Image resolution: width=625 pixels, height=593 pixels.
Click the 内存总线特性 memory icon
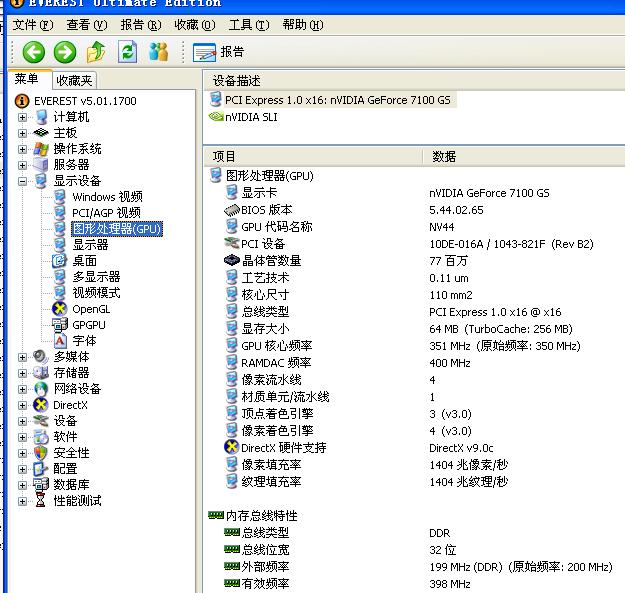pyautogui.click(x=216, y=516)
